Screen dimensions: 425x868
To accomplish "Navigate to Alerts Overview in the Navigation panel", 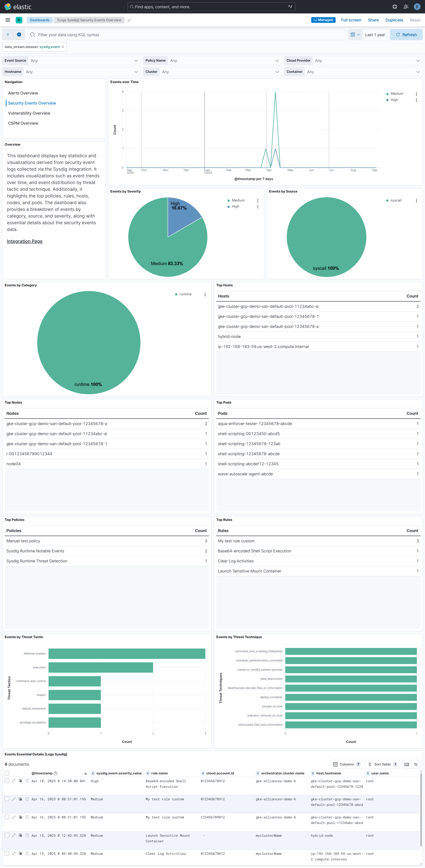I will tap(23, 93).
